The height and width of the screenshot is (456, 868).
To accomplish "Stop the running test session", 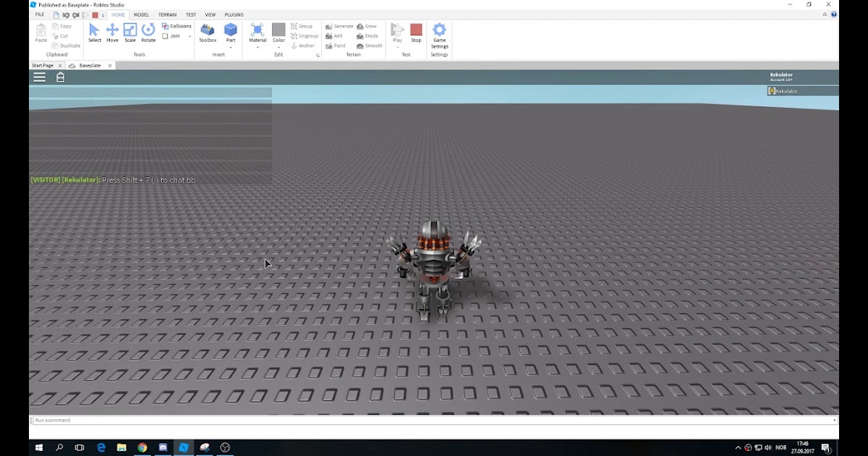I will [x=416, y=33].
